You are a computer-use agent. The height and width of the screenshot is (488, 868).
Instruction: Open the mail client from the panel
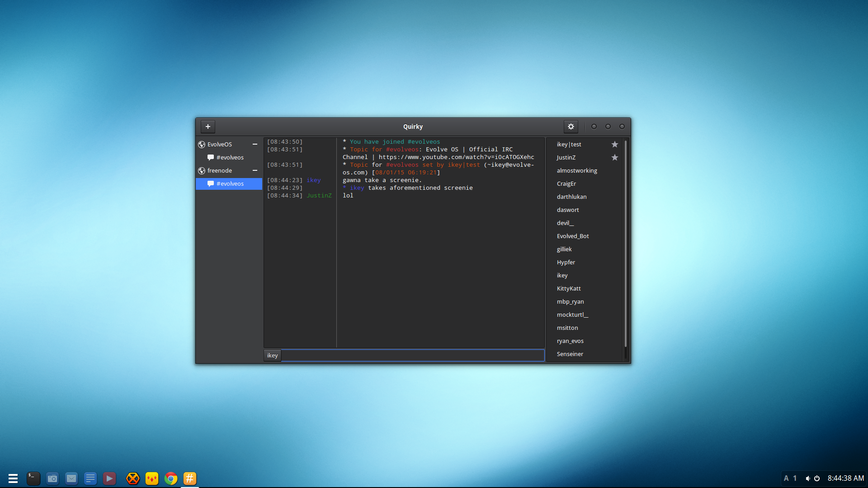pos(71,479)
